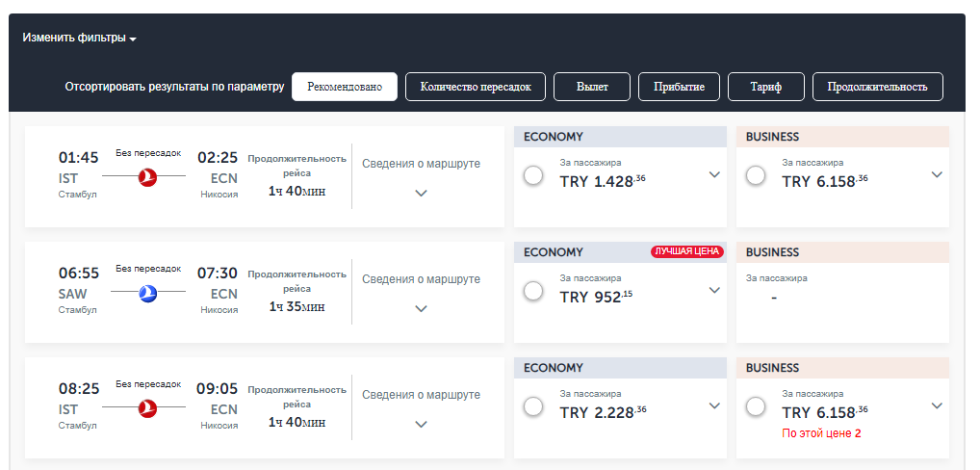Sort by 'Продолжительность'
Screen dimensions: 980x470
(x=877, y=87)
